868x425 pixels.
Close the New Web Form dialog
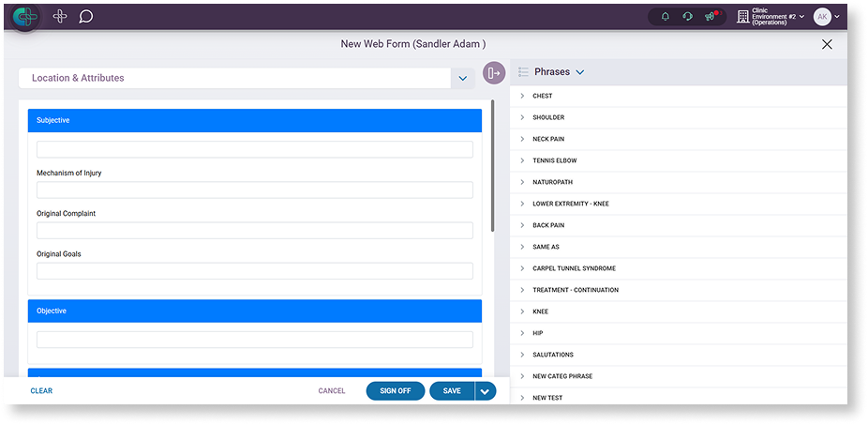coord(827,44)
